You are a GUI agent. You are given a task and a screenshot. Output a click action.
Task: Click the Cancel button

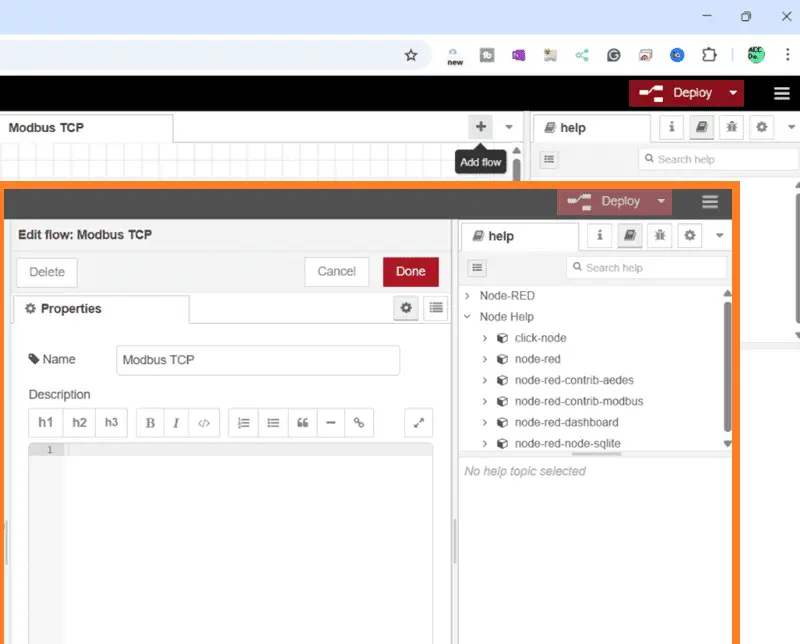336,271
